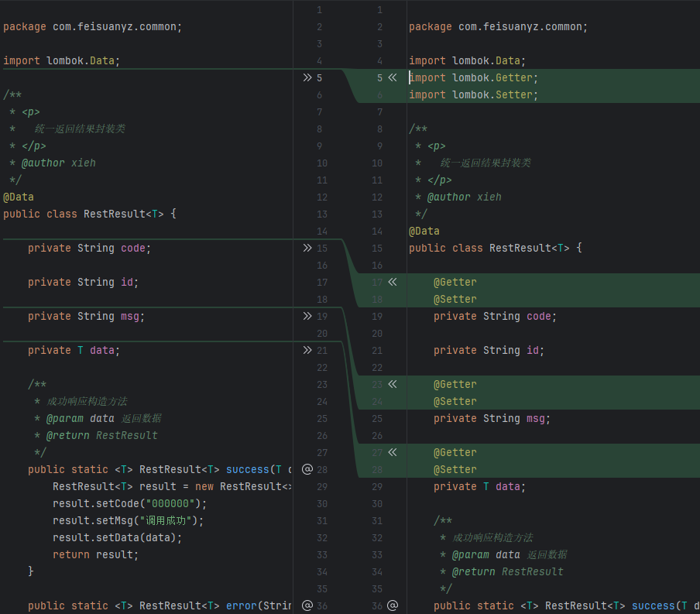700x614 pixels.
Task: Click the package declaration in the right pane
Action: point(498,26)
